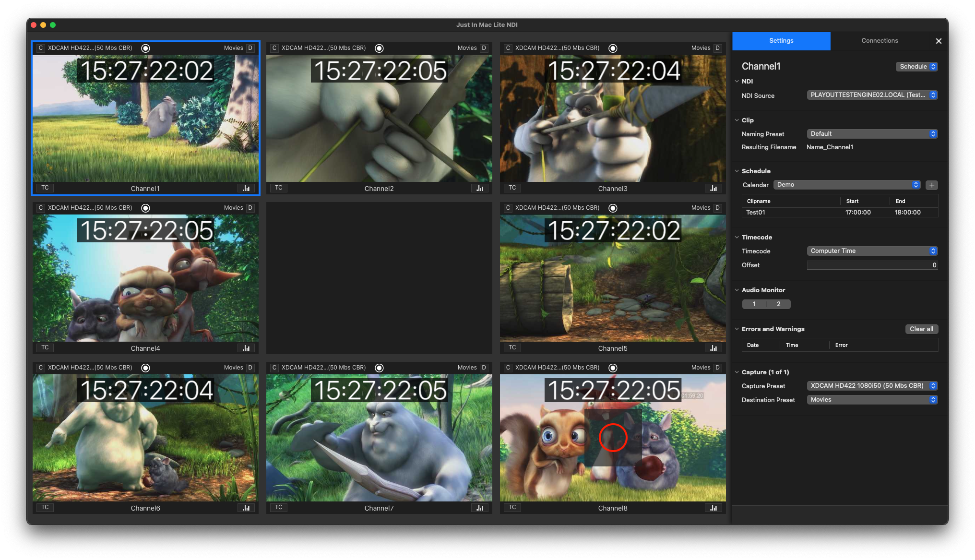
Task: Toggle TC overlay on Channel5
Action: (512, 347)
